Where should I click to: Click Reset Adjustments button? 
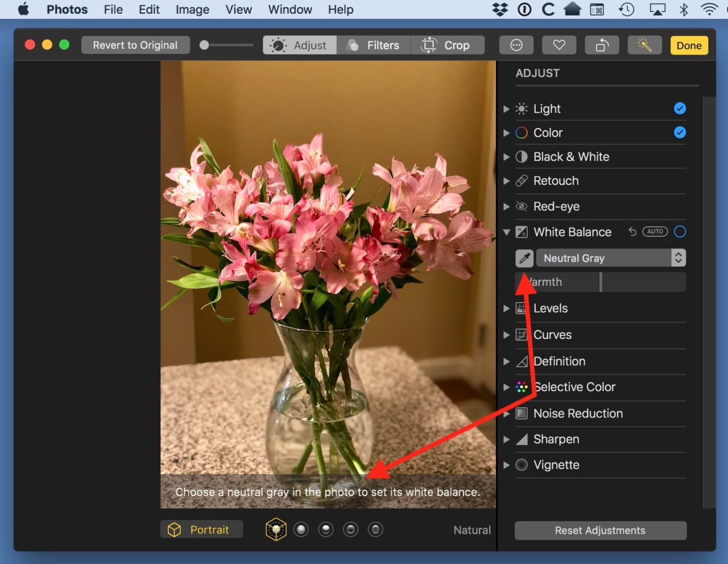pyautogui.click(x=601, y=530)
